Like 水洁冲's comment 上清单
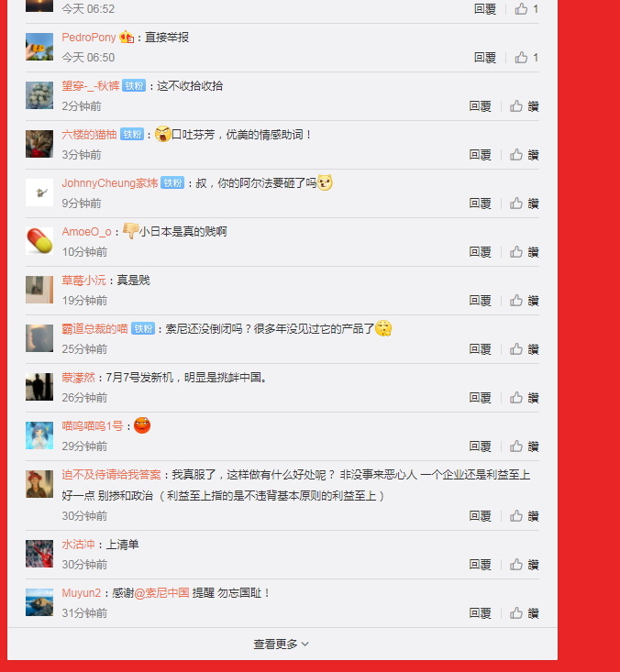This screenshot has width=620, height=672. click(x=524, y=565)
